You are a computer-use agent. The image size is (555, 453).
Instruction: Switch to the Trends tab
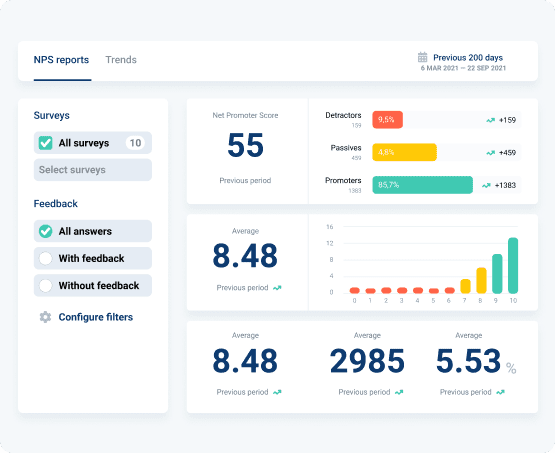click(121, 60)
